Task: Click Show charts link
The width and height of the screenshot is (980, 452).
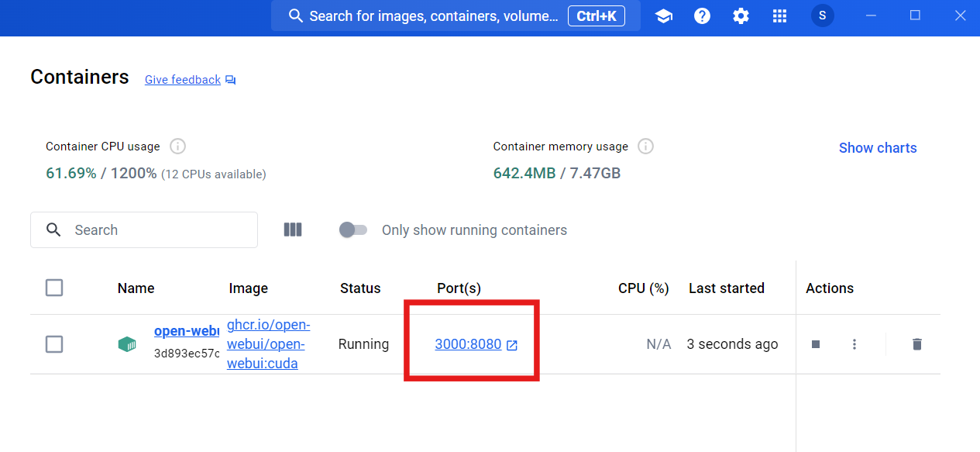Action: click(x=877, y=148)
